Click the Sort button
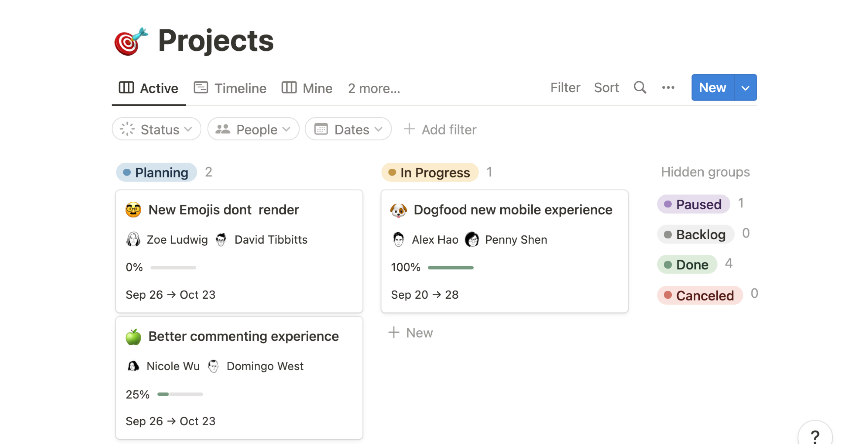This screenshot has height=445, width=868. [x=606, y=88]
